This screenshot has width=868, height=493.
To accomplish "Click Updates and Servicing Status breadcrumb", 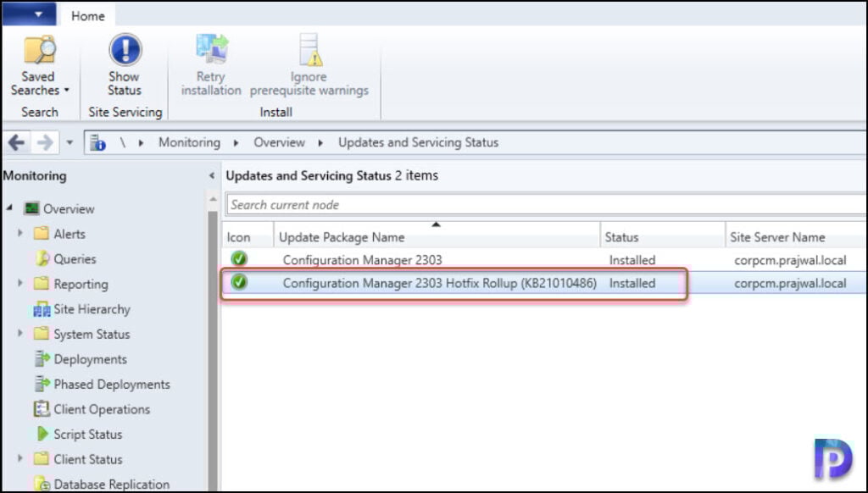I will (x=419, y=143).
